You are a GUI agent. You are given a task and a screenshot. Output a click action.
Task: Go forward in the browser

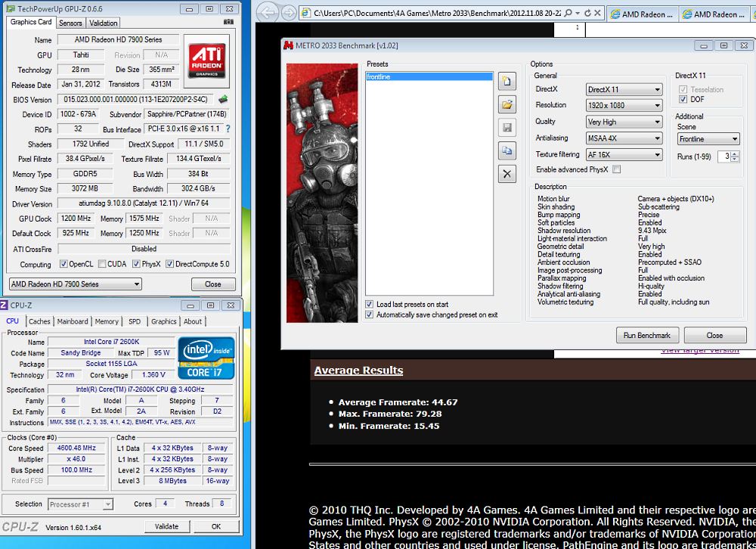pos(289,13)
